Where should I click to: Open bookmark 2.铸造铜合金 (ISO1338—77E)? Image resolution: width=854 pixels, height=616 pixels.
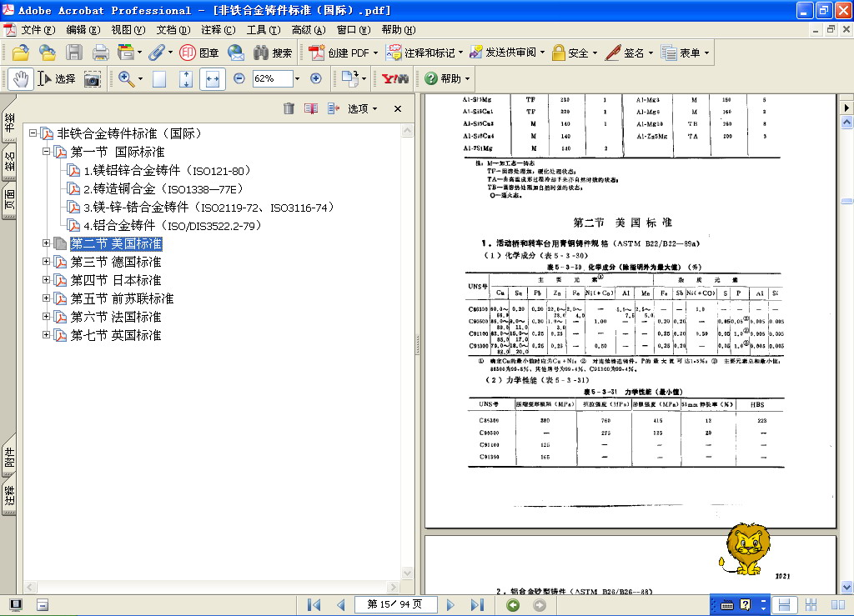(x=163, y=189)
